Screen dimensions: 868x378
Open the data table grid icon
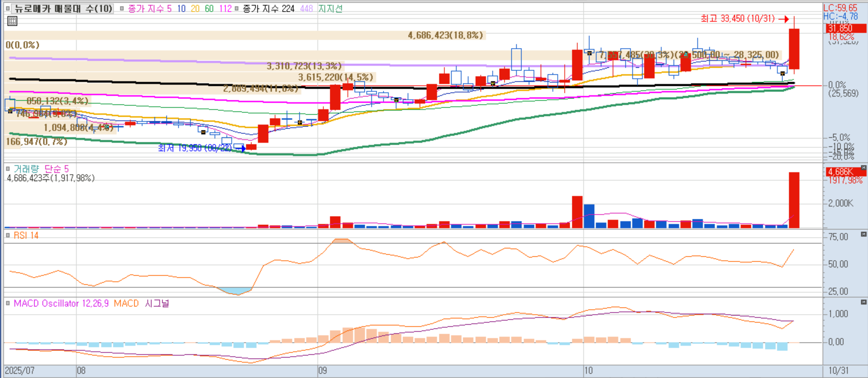pos(12,21)
